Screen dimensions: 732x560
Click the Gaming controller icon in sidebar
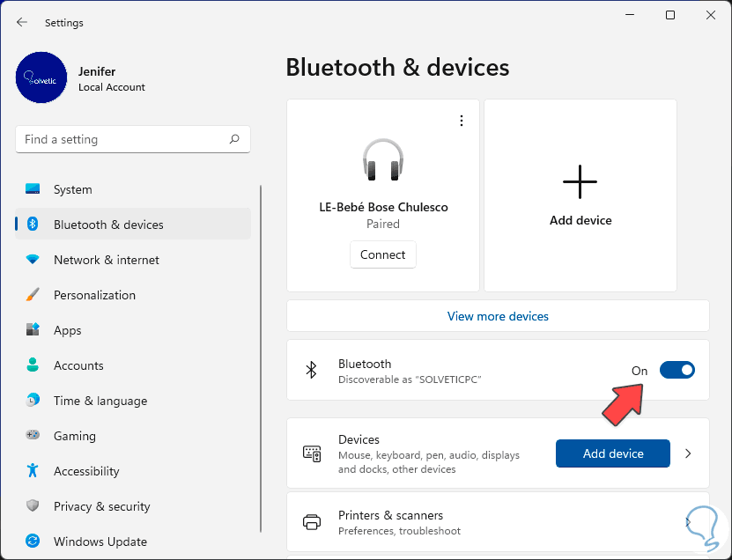point(33,436)
